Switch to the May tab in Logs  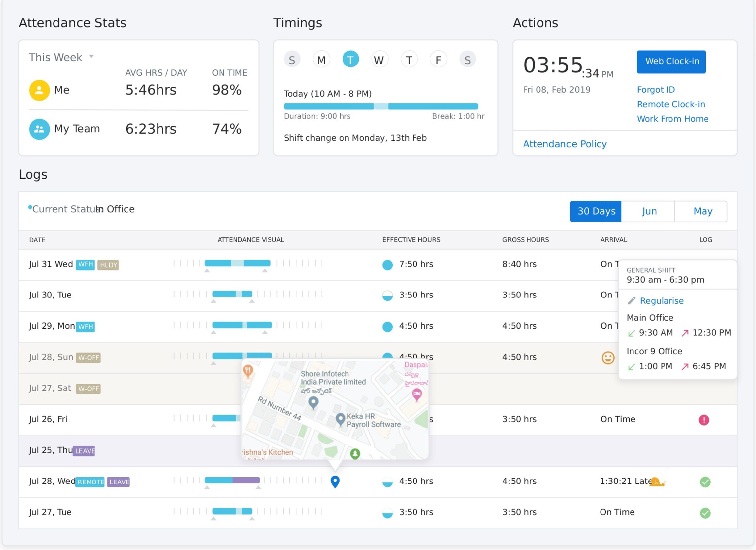click(702, 211)
